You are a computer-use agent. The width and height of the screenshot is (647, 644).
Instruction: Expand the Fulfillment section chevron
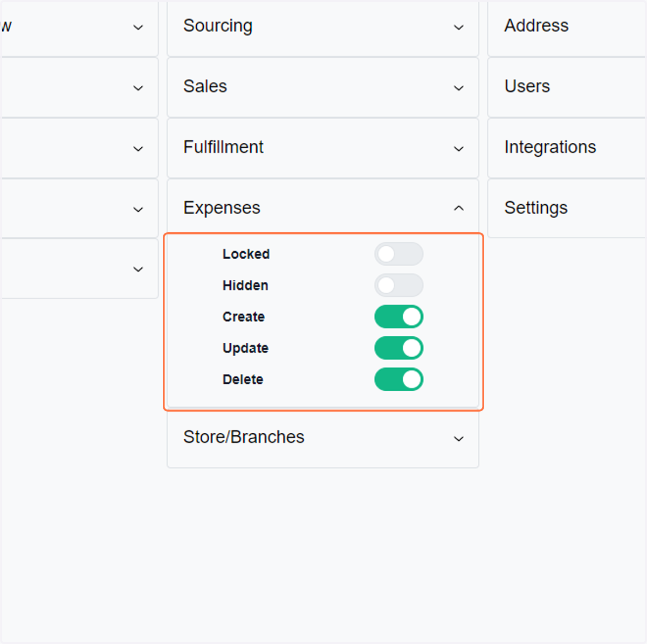point(459,149)
